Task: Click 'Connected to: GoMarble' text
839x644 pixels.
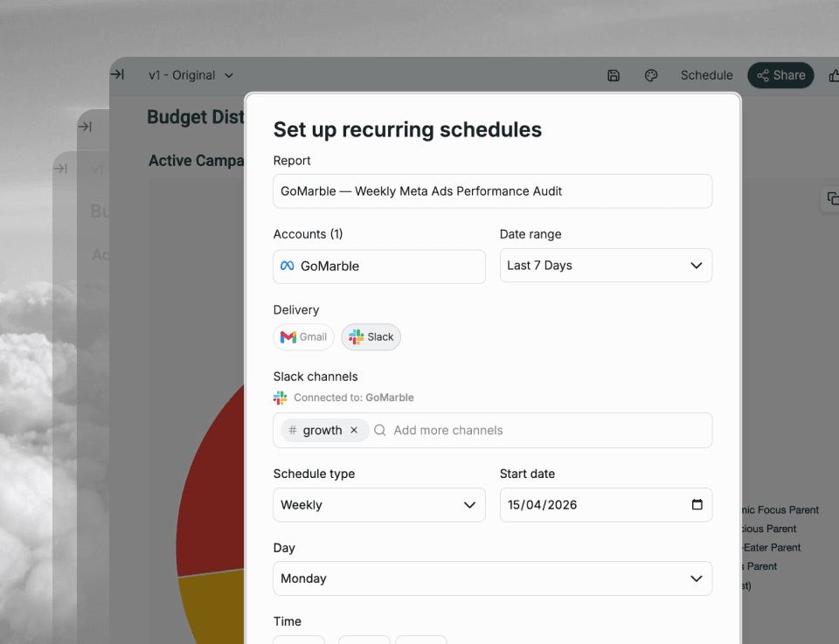Action: (354, 398)
